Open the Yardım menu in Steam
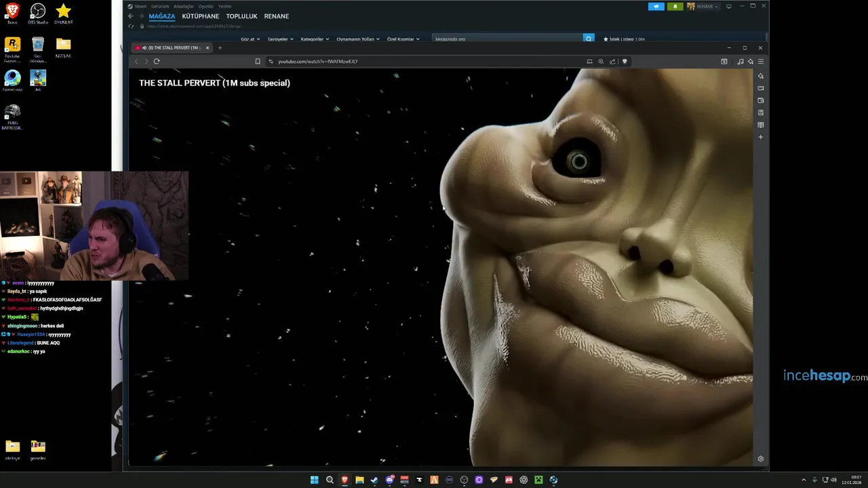Screen dimensions: 868x488 [x=224, y=6]
